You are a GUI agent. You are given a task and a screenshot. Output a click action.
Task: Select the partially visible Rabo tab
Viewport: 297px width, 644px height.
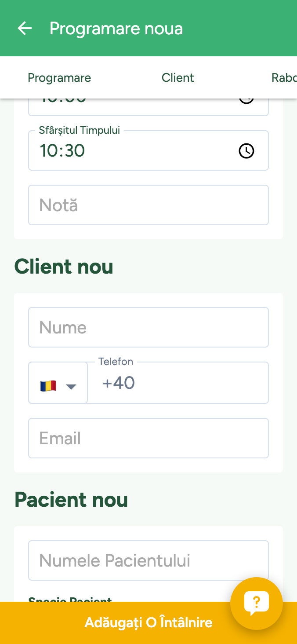(284, 78)
